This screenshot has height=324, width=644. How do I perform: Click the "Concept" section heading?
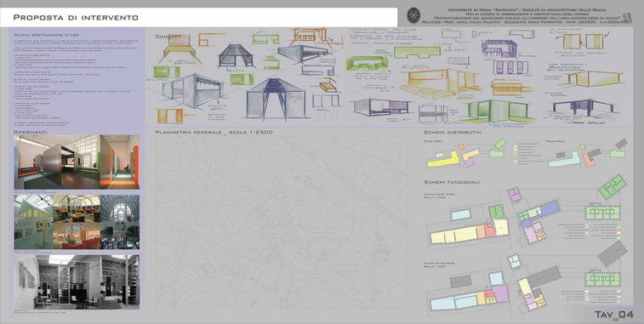click(168, 37)
